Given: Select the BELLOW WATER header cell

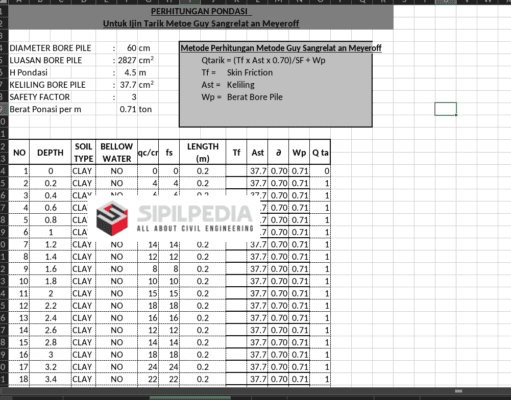Looking at the screenshot, I should tap(117, 152).
